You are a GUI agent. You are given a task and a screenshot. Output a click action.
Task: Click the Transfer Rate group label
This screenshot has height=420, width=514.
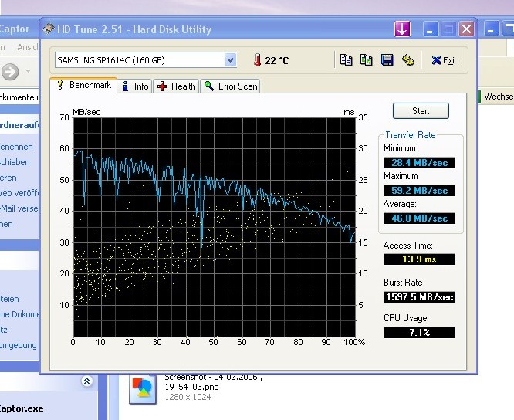(x=410, y=135)
